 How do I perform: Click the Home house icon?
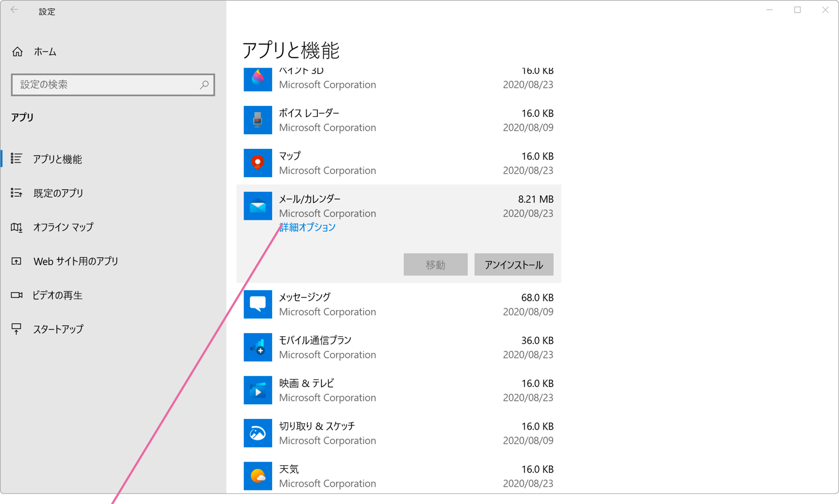17,51
